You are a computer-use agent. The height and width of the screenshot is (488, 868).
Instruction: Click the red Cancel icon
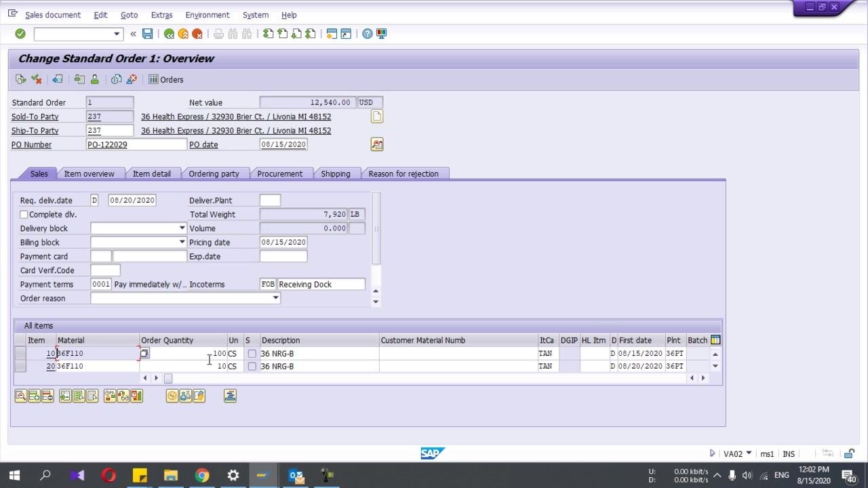(197, 34)
